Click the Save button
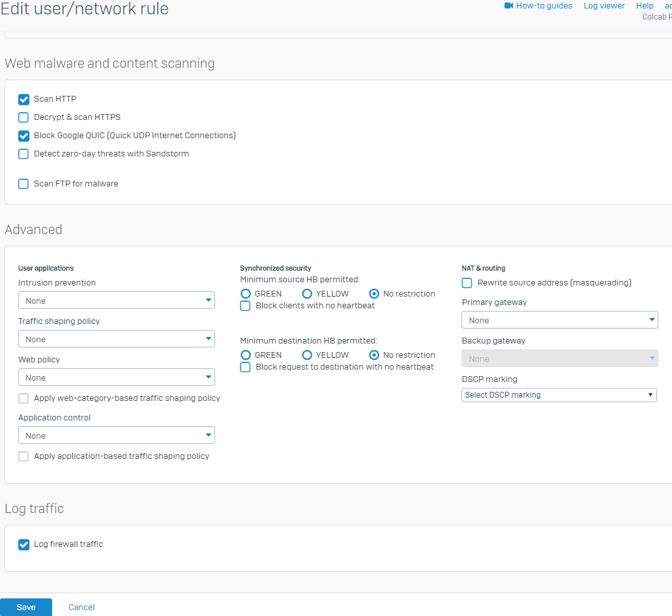The width and height of the screenshot is (672, 616). coord(26,607)
